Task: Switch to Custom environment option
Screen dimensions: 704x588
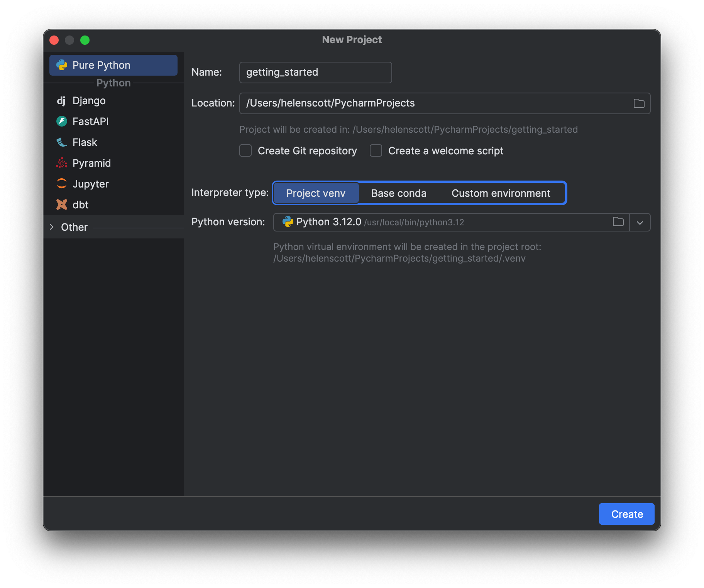Action: [501, 193]
